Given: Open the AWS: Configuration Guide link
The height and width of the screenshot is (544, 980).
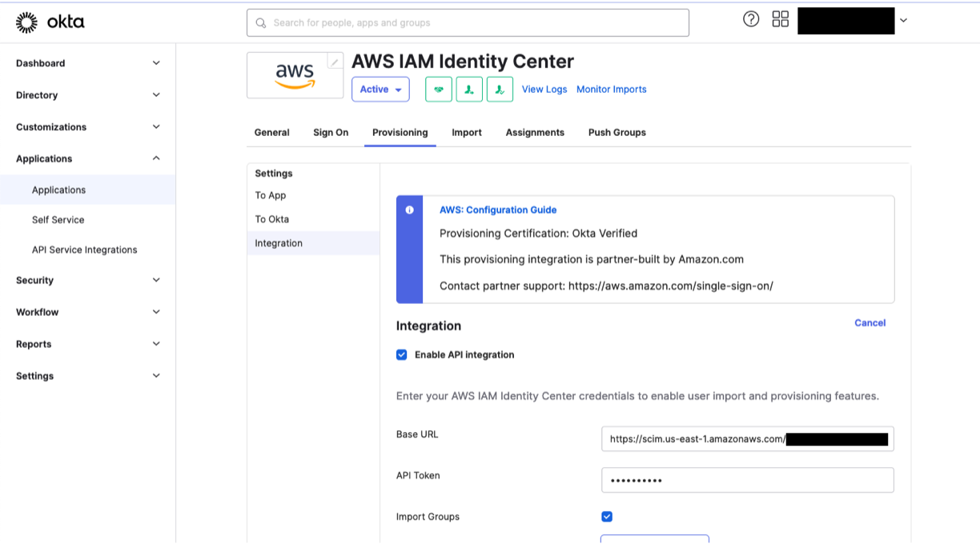Looking at the screenshot, I should point(499,210).
